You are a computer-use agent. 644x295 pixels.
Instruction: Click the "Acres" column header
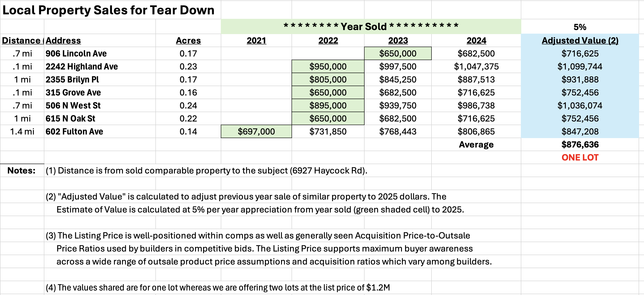point(188,41)
